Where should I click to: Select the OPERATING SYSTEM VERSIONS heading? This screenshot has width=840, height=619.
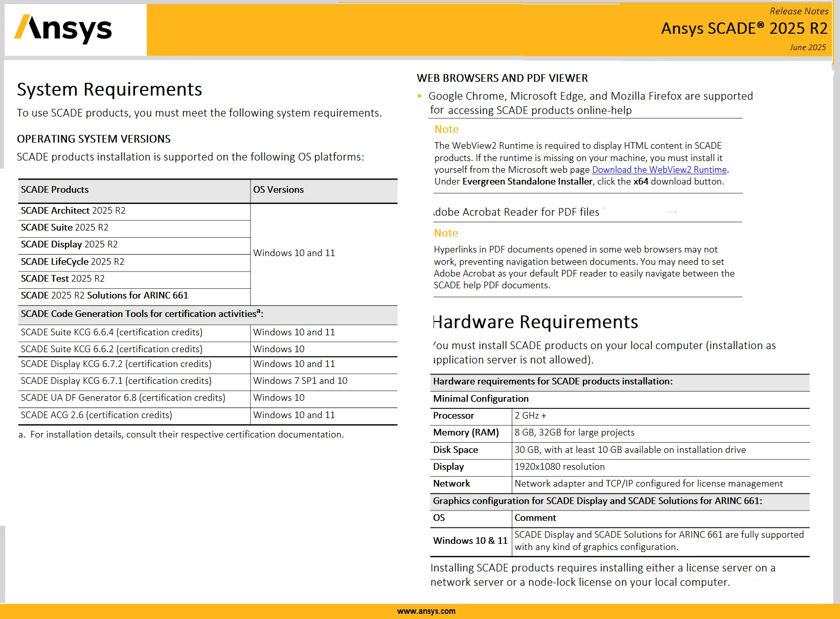(94, 139)
